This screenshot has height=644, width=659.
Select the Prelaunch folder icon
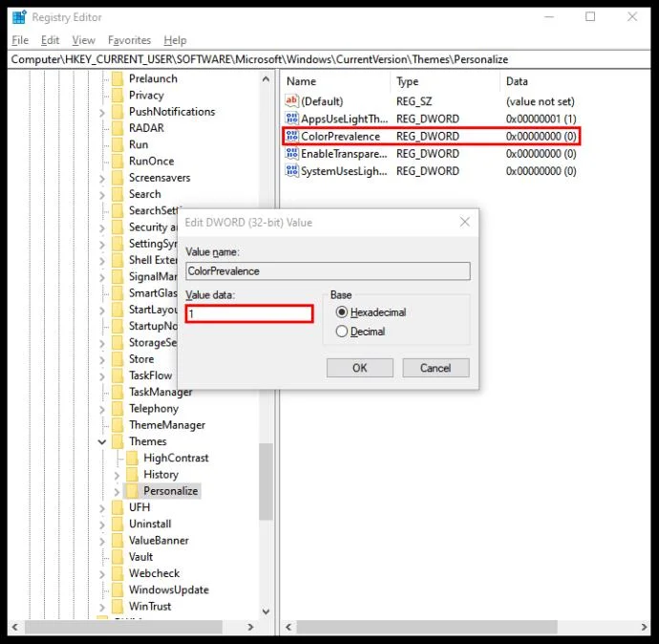[x=117, y=78]
